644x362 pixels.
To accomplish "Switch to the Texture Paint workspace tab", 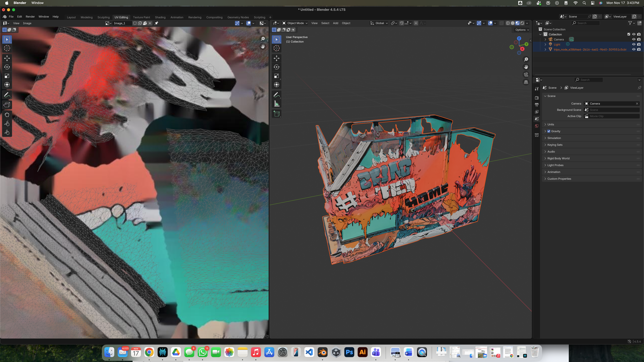I will pos(141,17).
